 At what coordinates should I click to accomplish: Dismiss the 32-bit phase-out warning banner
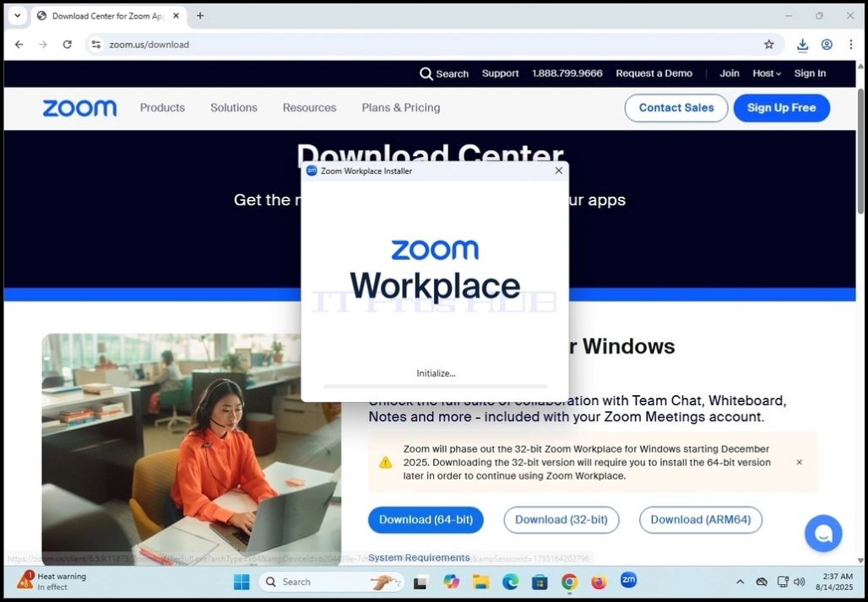799,462
